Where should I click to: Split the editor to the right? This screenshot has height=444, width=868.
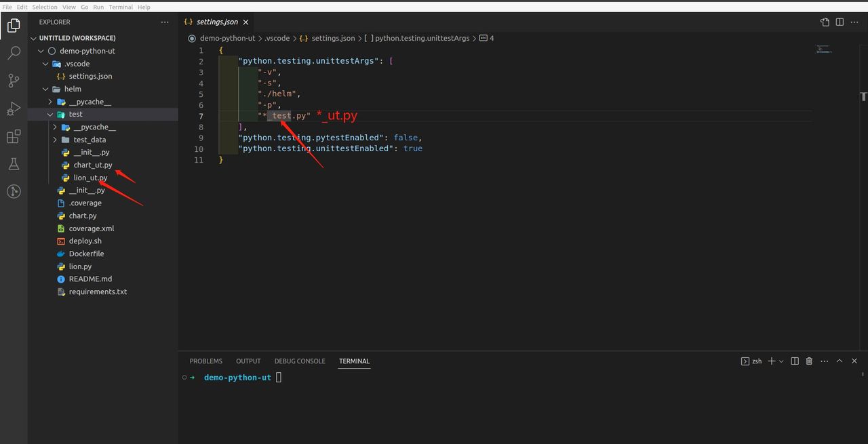point(840,22)
